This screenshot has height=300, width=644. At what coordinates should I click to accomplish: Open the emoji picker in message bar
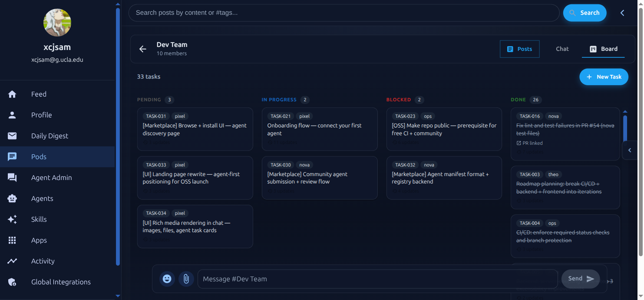click(167, 279)
